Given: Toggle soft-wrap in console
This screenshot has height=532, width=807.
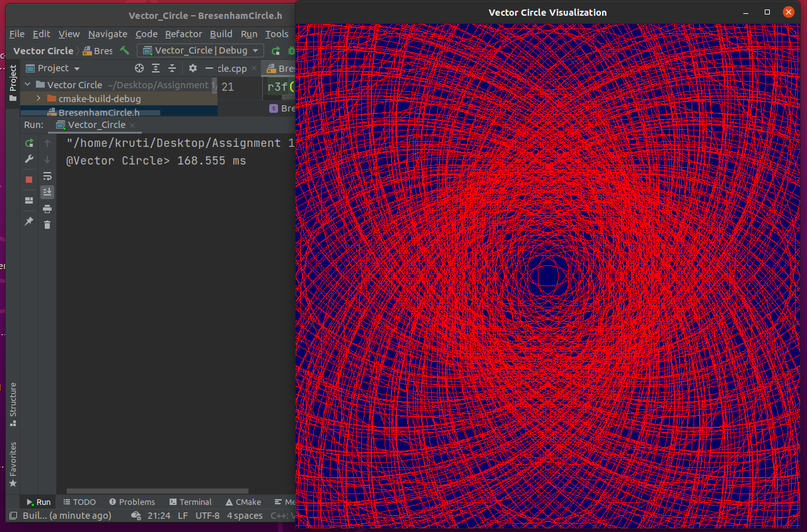Looking at the screenshot, I should point(47,176).
